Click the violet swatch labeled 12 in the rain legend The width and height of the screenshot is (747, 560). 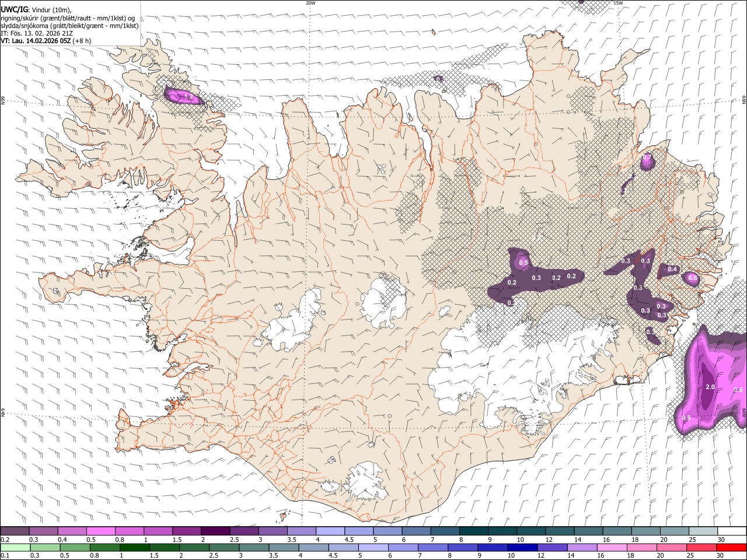pos(551,547)
